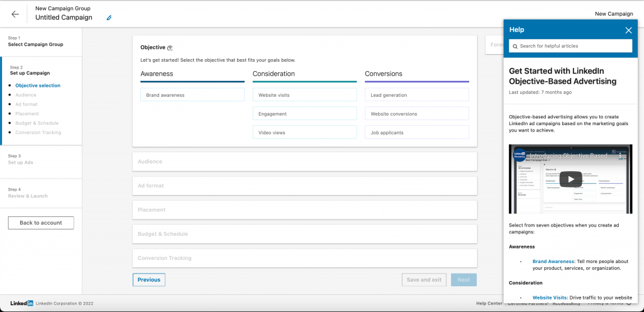Choose the Lead generation objective
Image resolution: width=644 pixels, height=312 pixels.
tap(416, 95)
